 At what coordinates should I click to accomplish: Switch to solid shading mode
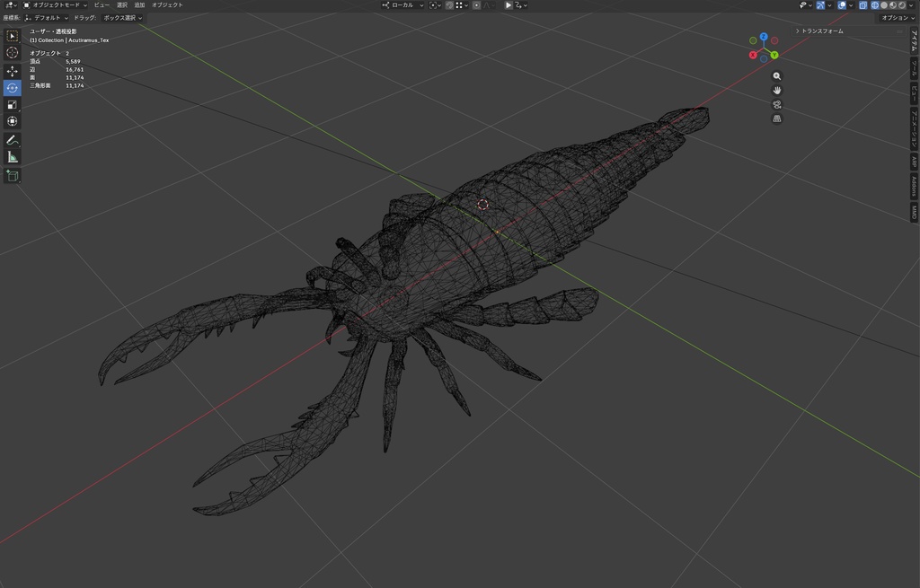pyautogui.click(x=884, y=5)
